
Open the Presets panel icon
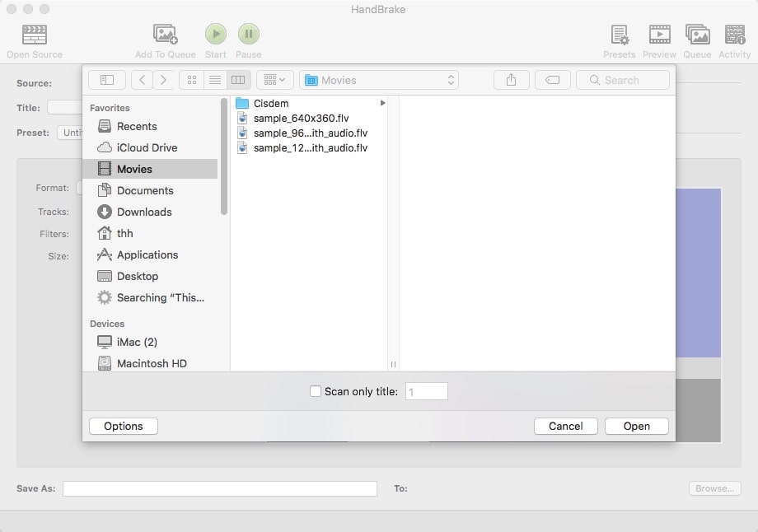pos(619,35)
